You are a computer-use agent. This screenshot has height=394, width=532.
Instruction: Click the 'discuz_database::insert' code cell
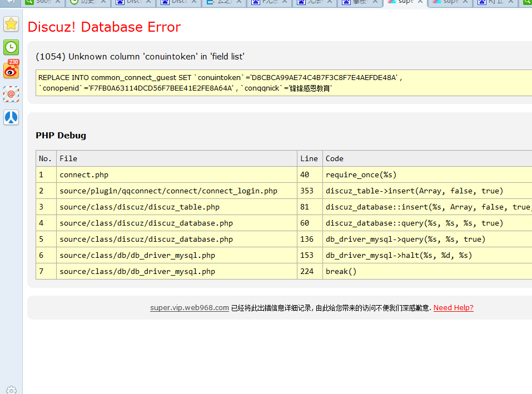[x=427, y=207]
